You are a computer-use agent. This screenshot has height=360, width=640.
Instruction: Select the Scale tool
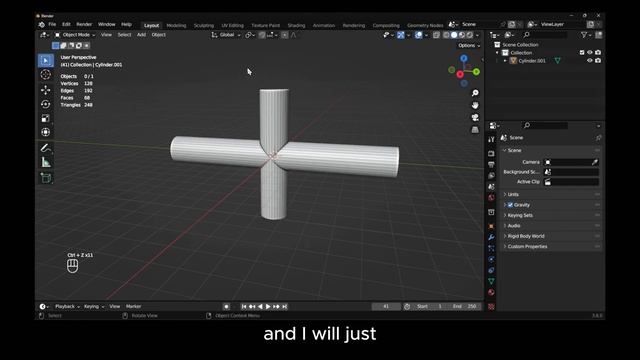click(x=46, y=118)
